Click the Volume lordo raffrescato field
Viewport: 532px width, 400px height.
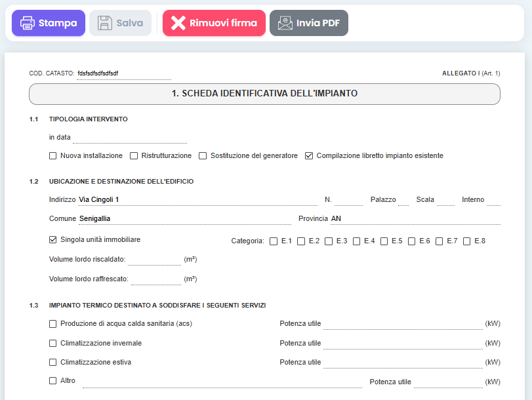coord(156,279)
